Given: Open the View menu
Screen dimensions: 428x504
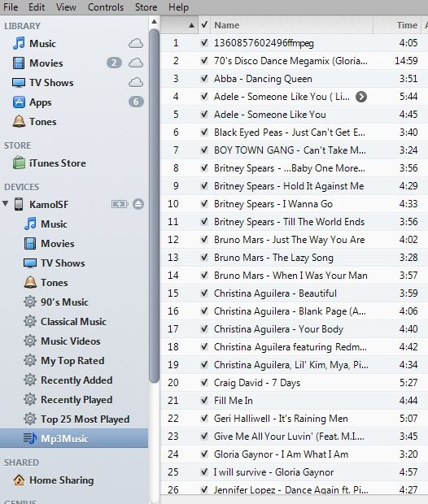Looking at the screenshot, I should point(66,7).
